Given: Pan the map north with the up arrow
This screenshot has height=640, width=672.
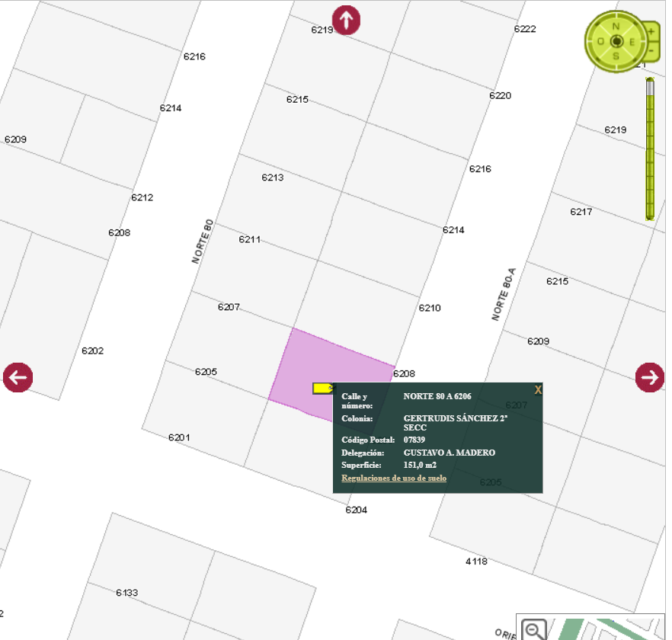Looking at the screenshot, I should (347, 20).
